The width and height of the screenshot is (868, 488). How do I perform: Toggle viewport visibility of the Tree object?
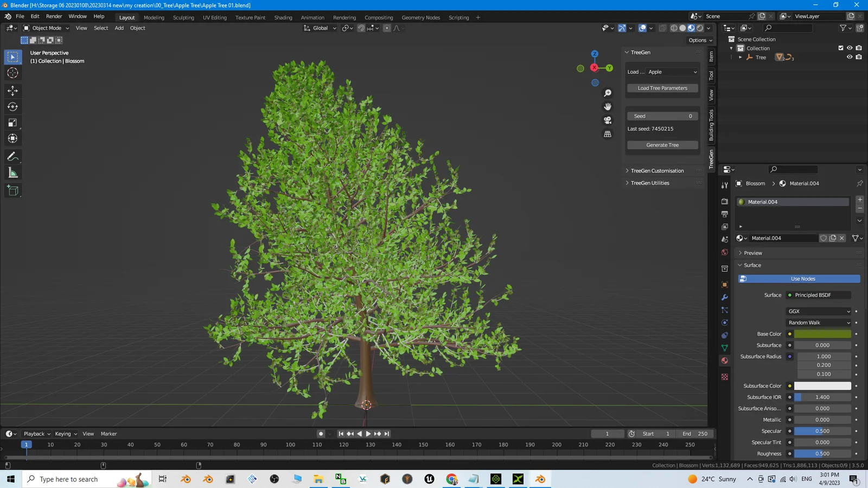coord(850,57)
